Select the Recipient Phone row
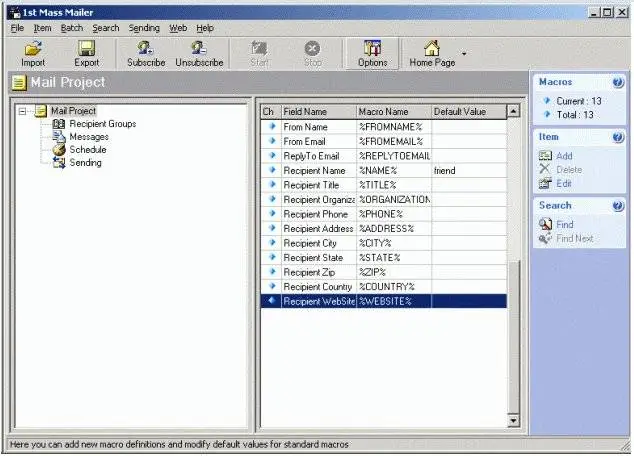The width and height of the screenshot is (634, 456). pyautogui.click(x=383, y=214)
